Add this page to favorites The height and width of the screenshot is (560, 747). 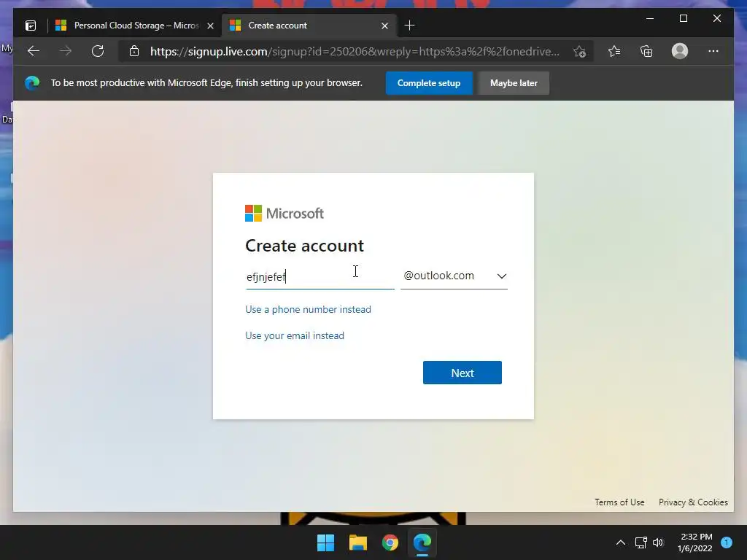pos(579,52)
